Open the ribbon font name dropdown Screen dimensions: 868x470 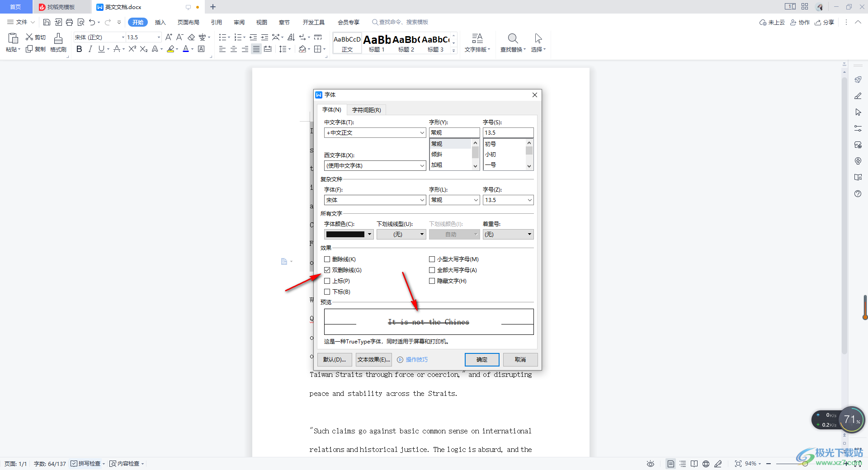[123, 38]
